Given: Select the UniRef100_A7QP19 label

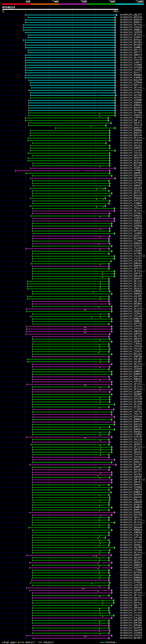Looking at the screenshot, I should [x=131, y=218].
